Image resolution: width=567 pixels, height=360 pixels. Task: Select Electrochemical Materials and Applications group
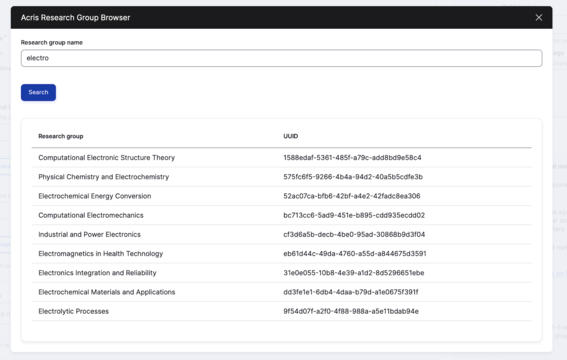click(107, 292)
